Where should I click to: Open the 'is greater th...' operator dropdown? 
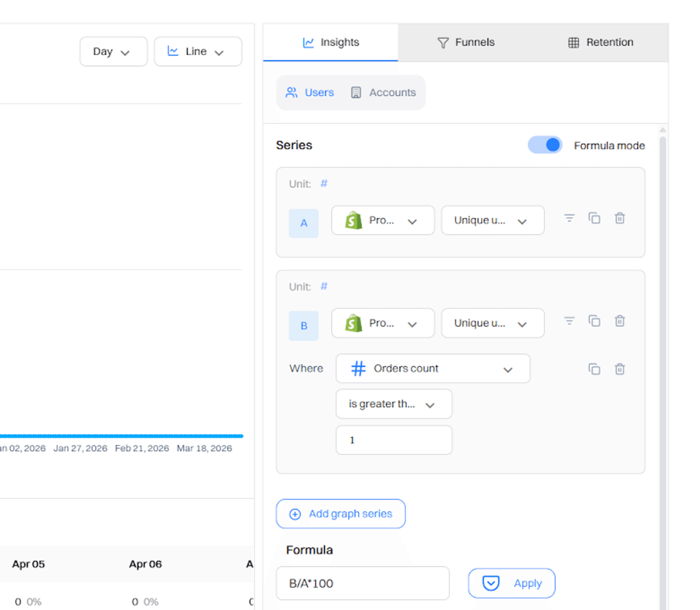pyautogui.click(x=394, y=404)
